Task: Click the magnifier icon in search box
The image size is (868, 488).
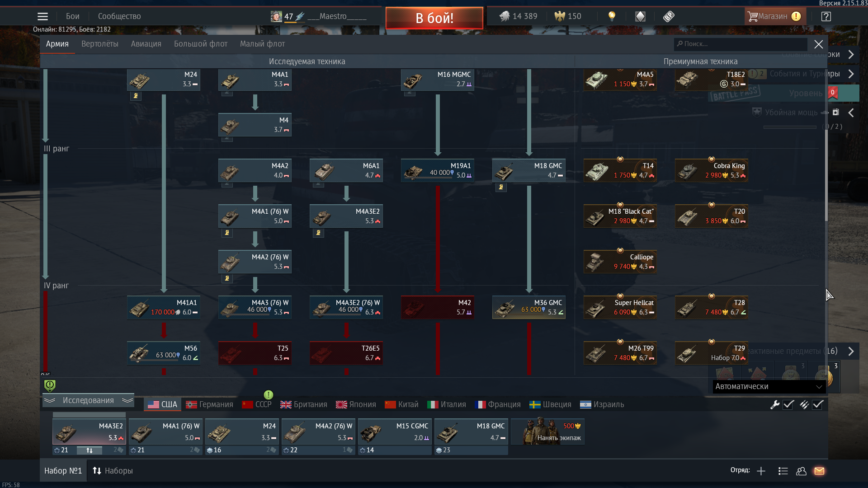Action: point(679,44)
